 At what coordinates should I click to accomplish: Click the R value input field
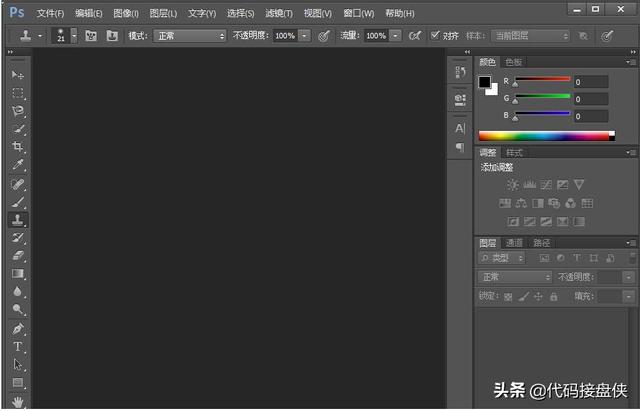[x=590, y=82]
